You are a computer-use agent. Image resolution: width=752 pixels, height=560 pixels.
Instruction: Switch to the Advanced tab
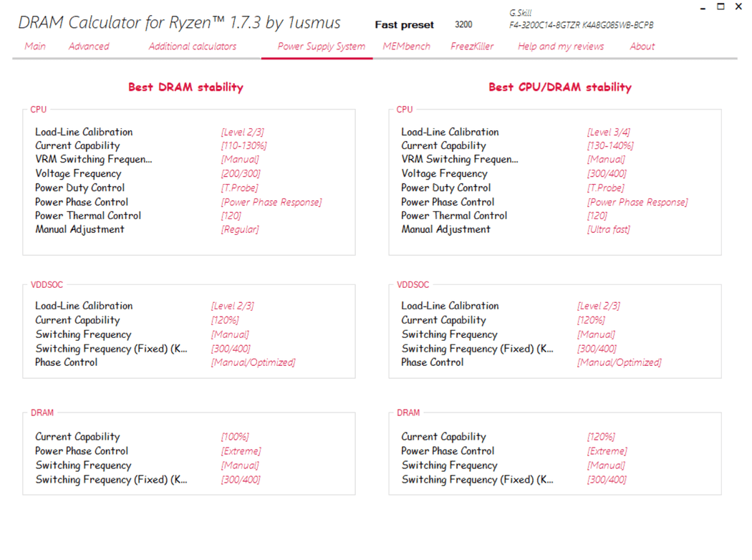click(x=89, y=47)
